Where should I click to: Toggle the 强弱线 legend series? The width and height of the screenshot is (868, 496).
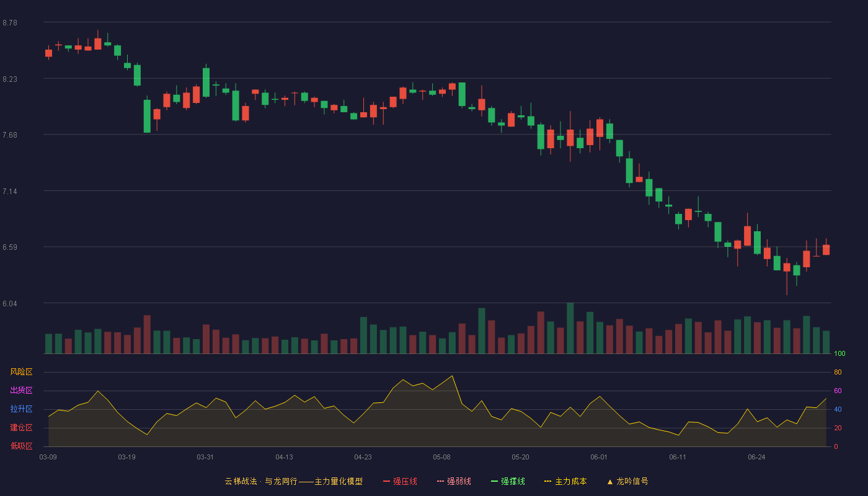(454, 481)
